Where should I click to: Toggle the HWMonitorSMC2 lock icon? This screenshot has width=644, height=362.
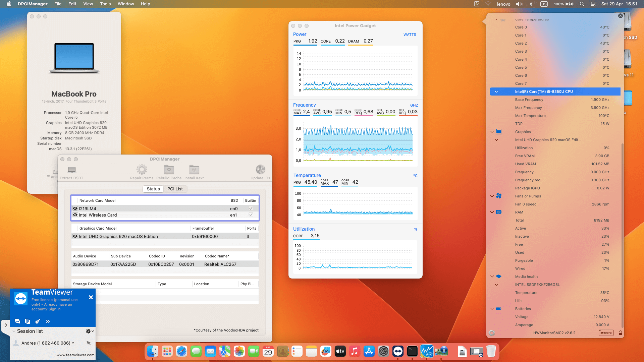click(x=621, y=333)
